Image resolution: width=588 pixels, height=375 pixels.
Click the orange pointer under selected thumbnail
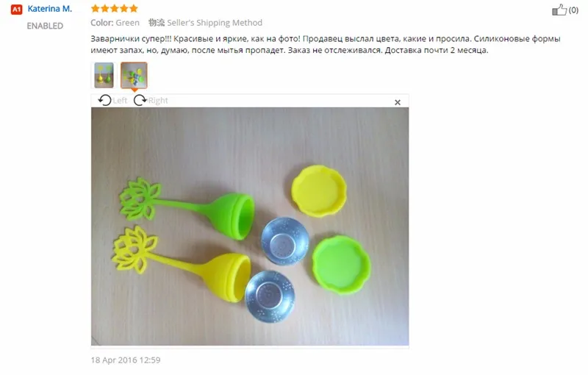(135, 90)
